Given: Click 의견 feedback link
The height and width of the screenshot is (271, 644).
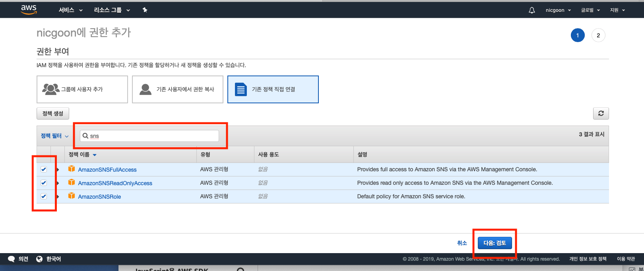Looking at the screenshot, I should click(x=23, y=259).
